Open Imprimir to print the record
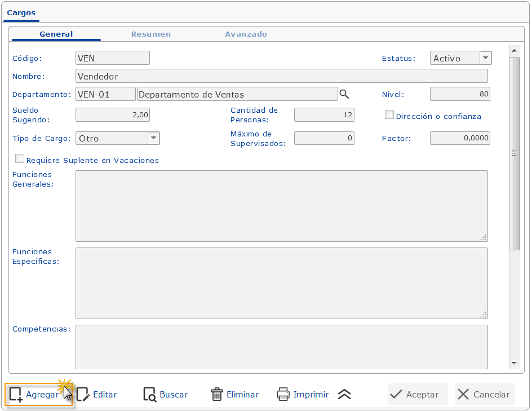The image size is (532, 411). click(282, 395)
